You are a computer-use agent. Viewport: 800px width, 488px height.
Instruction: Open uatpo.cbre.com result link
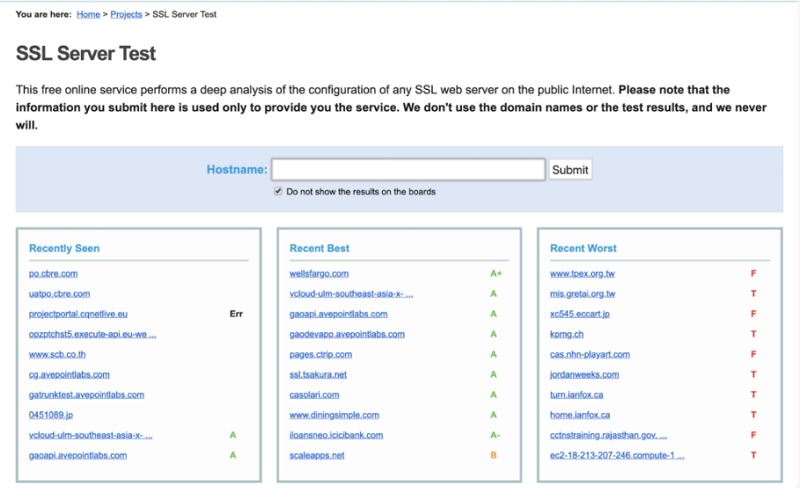coord(60,293)
